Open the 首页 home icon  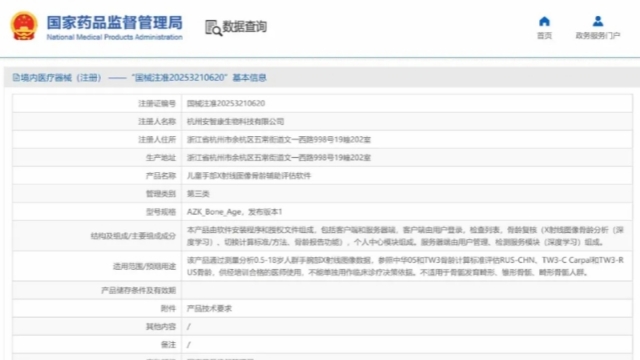coord(544,21)
